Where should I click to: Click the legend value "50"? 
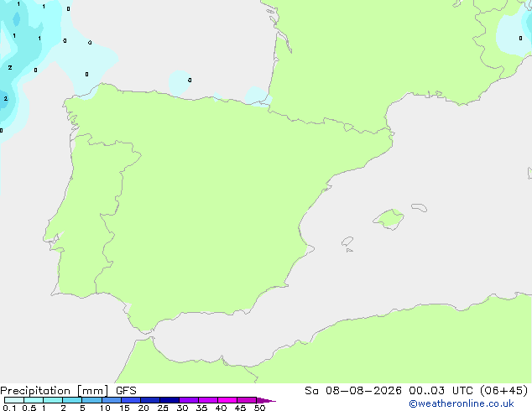(x=259, y=408)
